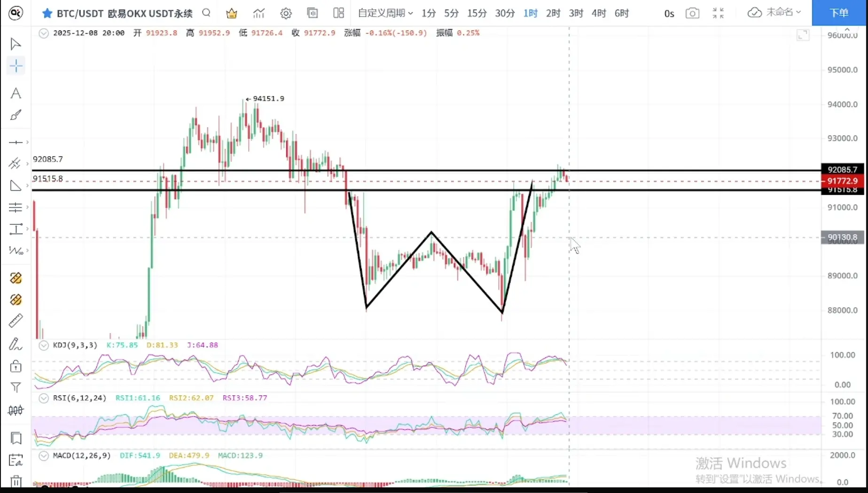Choose the freehand pencil tool
Screen dimensions: 868x493
tap(16, 344)
